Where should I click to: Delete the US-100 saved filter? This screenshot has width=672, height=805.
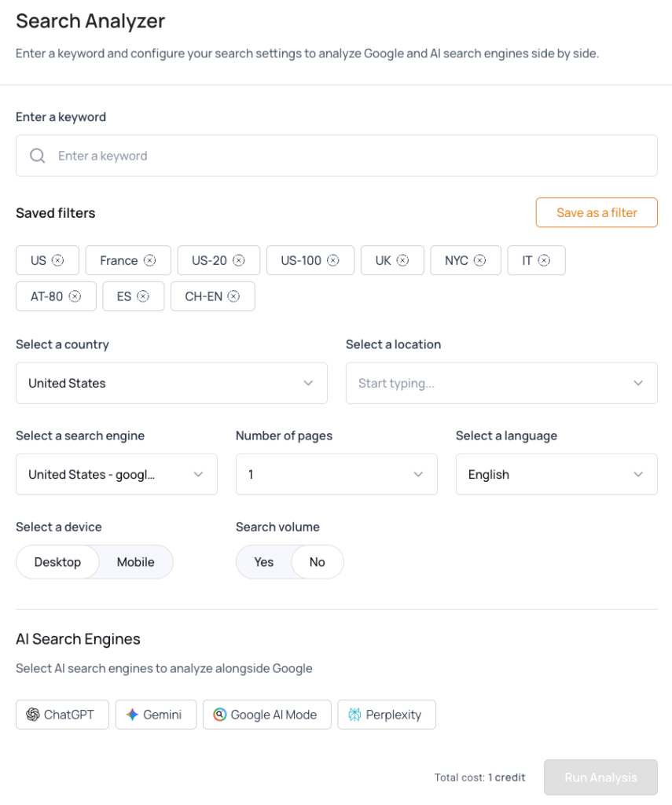point(333,260)
